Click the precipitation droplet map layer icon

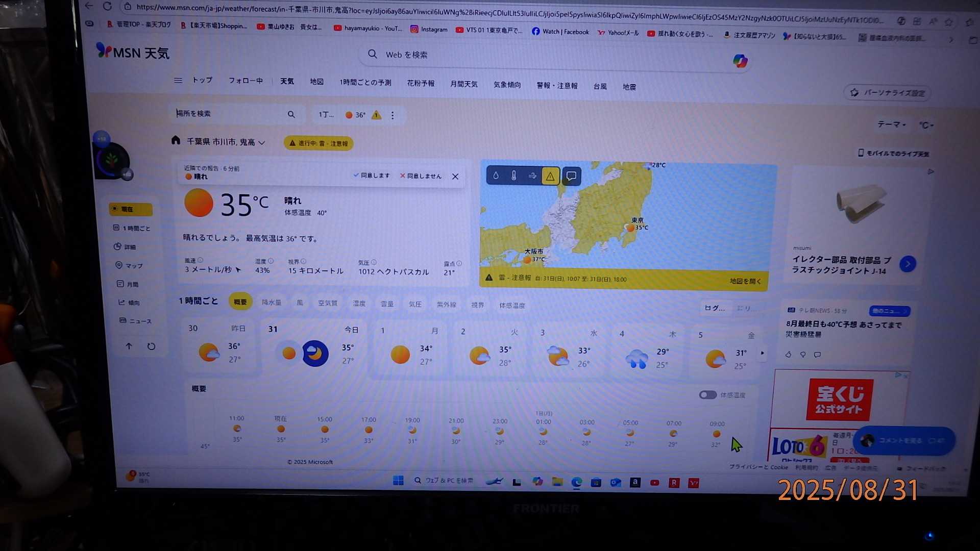coord(496,176)
